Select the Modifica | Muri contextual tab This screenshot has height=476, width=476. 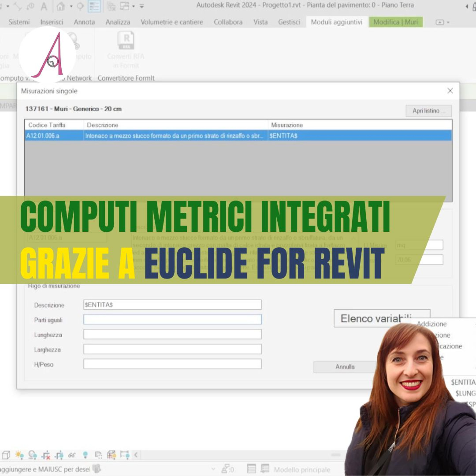pos(396,22)
